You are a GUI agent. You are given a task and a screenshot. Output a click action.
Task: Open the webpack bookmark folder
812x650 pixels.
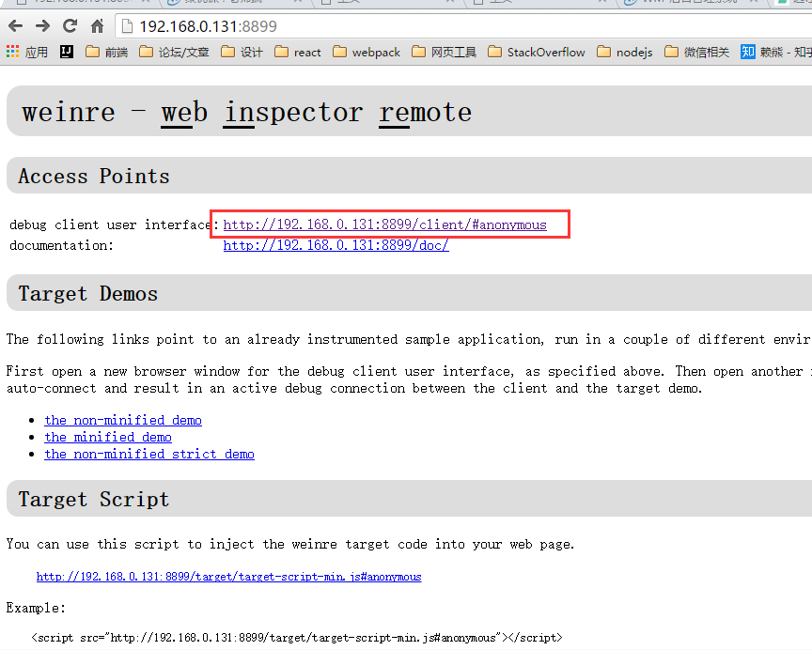[367, 52]
